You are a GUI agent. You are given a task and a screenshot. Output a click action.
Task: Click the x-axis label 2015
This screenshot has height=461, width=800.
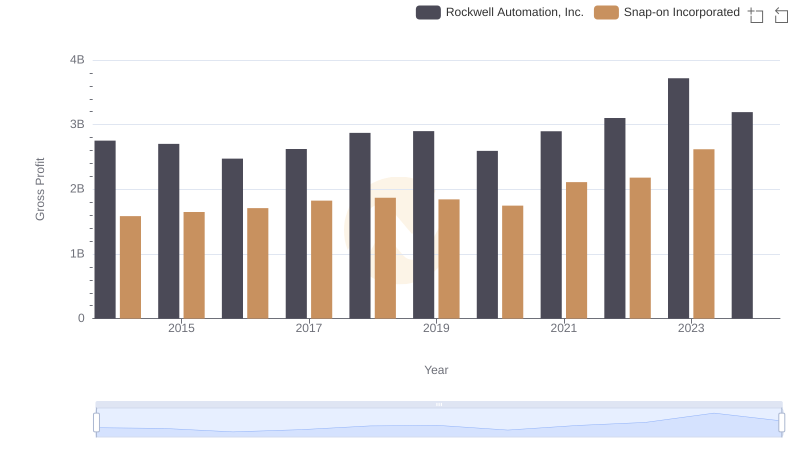pos(181,328)
